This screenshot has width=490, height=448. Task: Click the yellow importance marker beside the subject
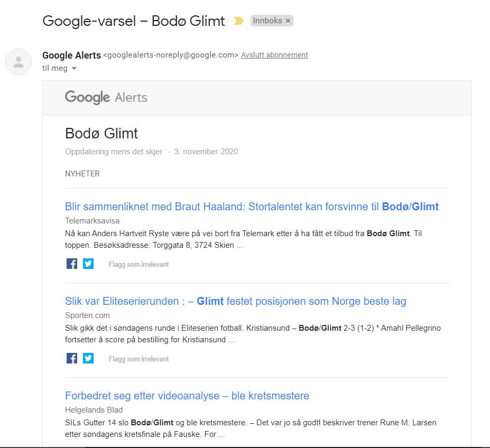[238, 21]
